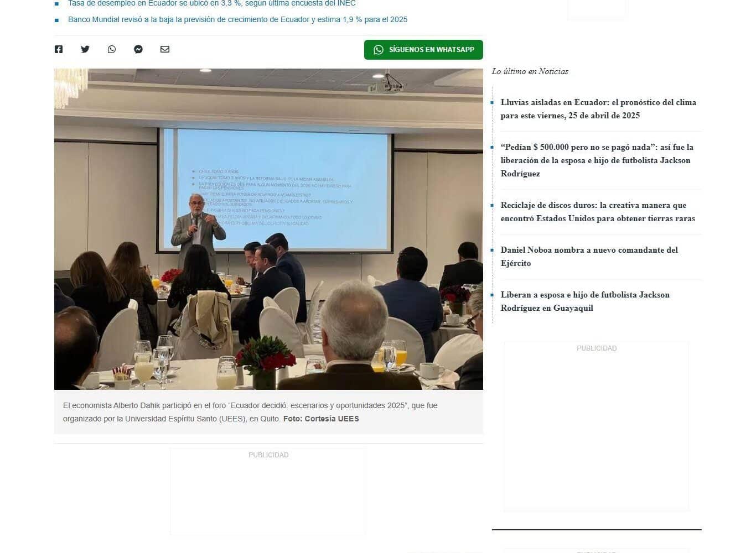Click the sidebar PUBLICIDAD ad box

point(597,426)
